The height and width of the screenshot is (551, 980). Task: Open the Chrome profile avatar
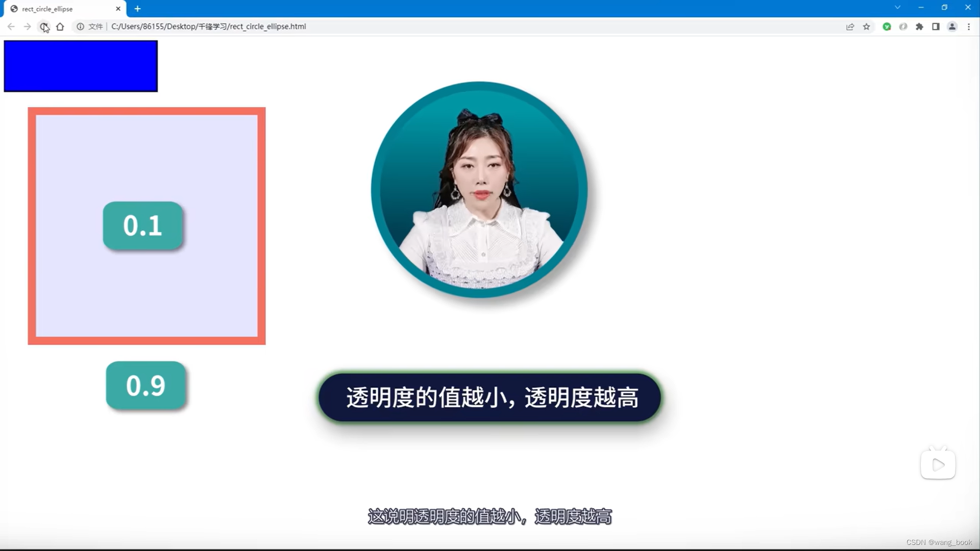point(952,27)
